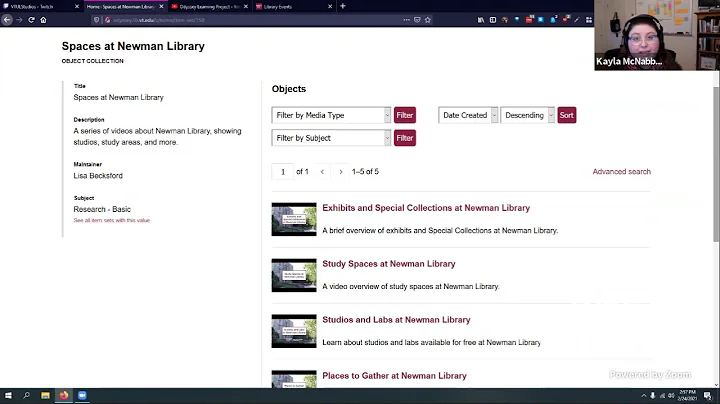Image resolution: width=720 pixels, height=404 pixels.
Task: Click the page number input field
Action: coord(283,172)
